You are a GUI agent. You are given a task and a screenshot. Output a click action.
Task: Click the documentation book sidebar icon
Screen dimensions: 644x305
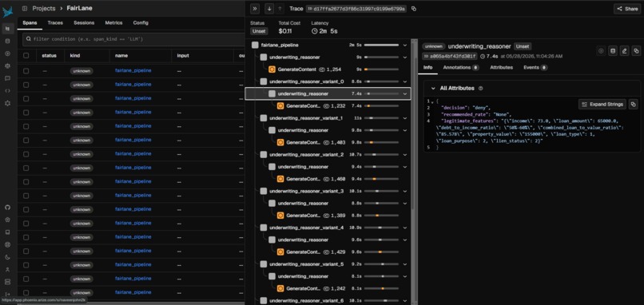tap(7, 232)
